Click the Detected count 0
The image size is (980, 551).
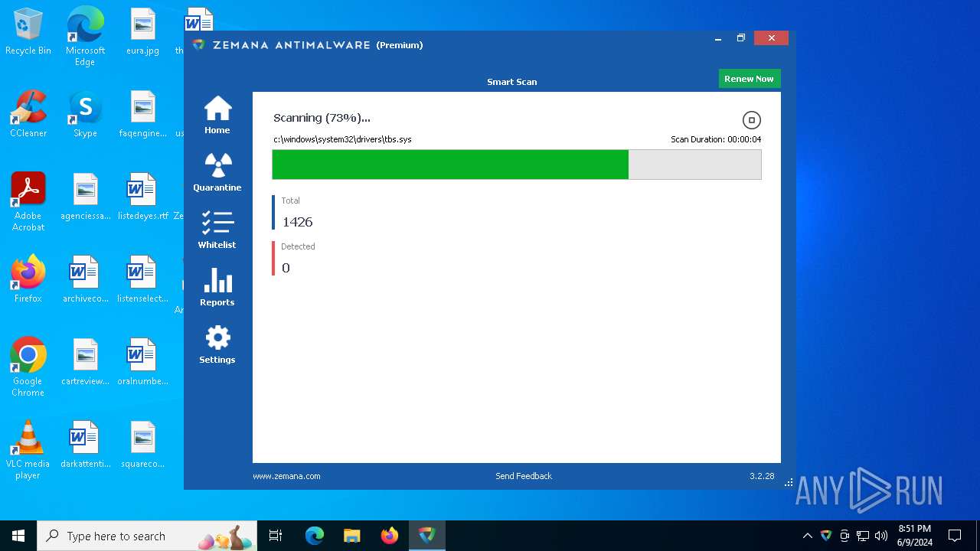(286, 268)
